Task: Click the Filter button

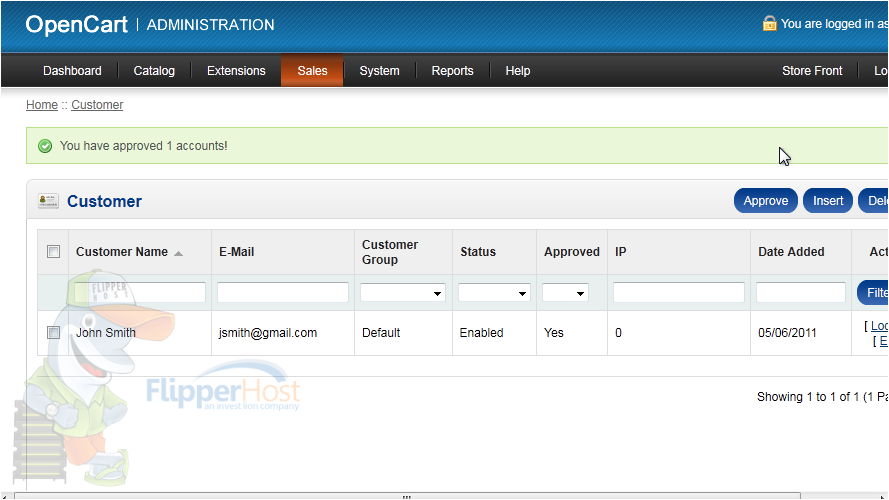Action: pos(873,293)
